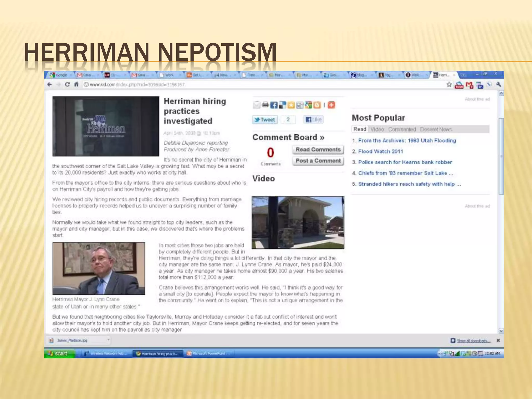Switch to Microsoft PowerPoint taskbar window

coord(209,354)
